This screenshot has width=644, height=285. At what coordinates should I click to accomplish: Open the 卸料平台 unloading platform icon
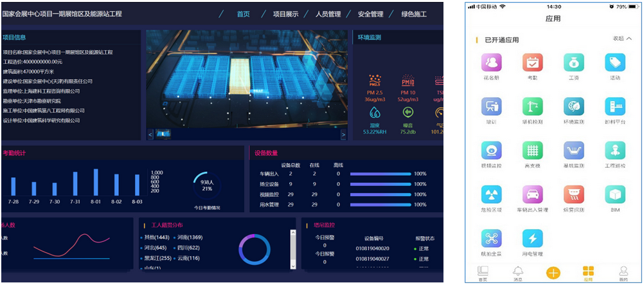[x=615, y=107]
